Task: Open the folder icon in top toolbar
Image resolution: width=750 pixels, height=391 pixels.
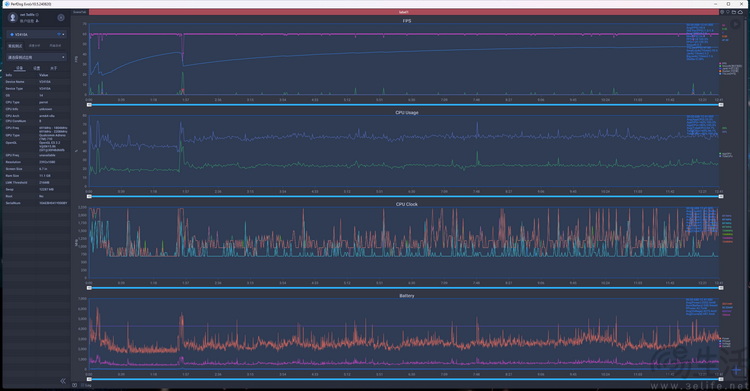Action: tap(734, 12)
